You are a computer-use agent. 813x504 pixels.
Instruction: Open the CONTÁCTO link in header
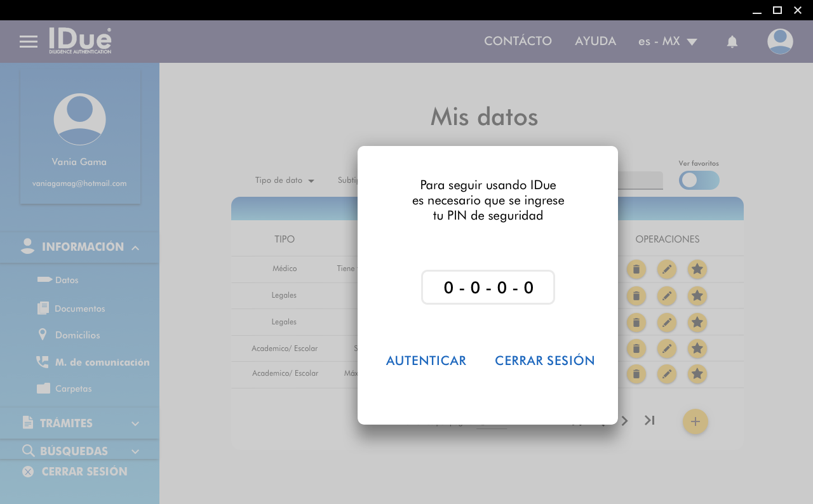pos(518,41)
